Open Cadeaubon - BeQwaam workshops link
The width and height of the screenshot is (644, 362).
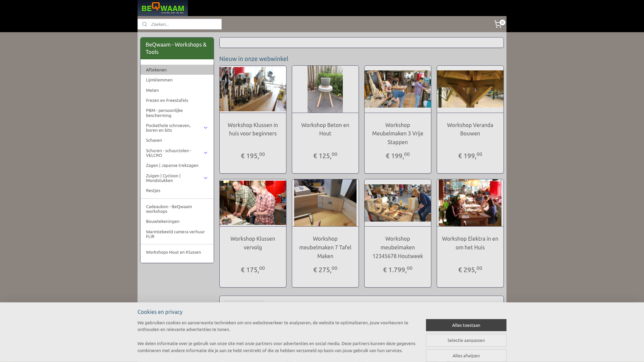177,209
